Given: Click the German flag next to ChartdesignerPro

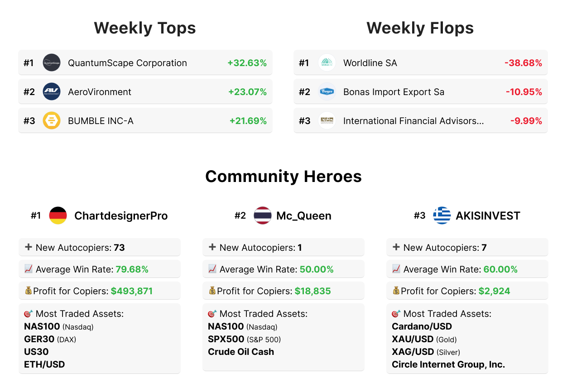Looking at the screenshot, I should (58, 215).
